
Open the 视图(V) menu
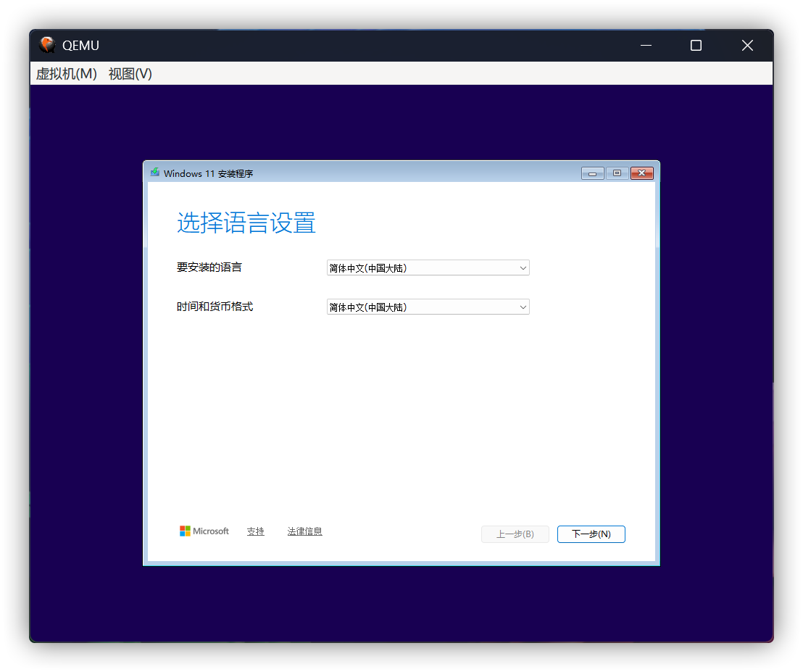pyautogui.click(x=129, y=74)
